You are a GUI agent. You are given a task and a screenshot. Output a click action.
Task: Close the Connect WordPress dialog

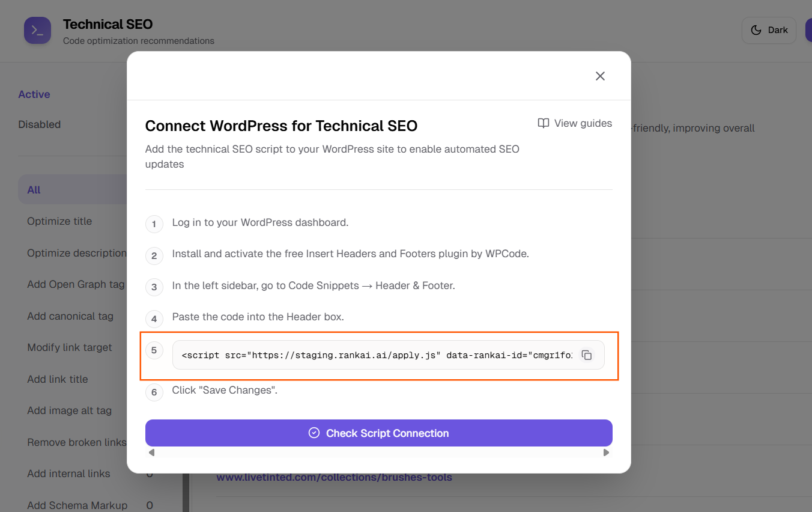coord(599,76)
